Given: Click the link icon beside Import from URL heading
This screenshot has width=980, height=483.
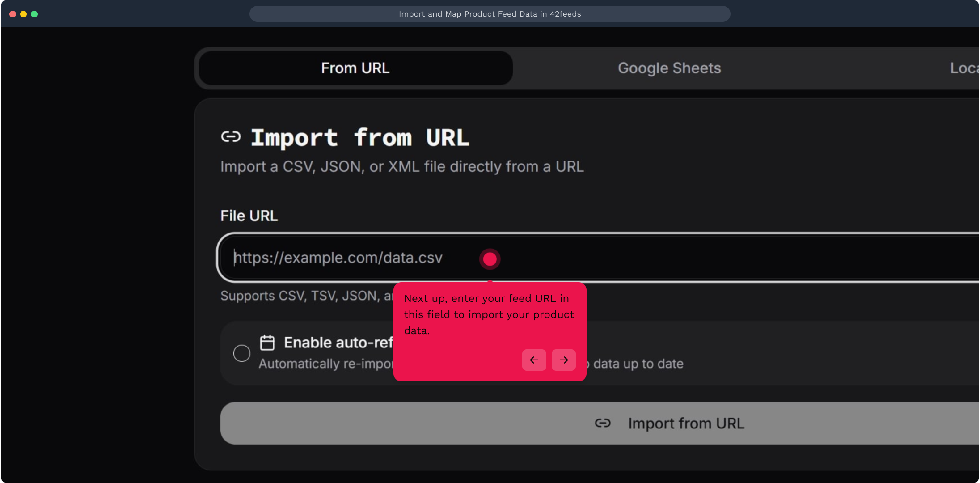Looking at the screenshot, I should pyautogui.click(x=231, y=137).
